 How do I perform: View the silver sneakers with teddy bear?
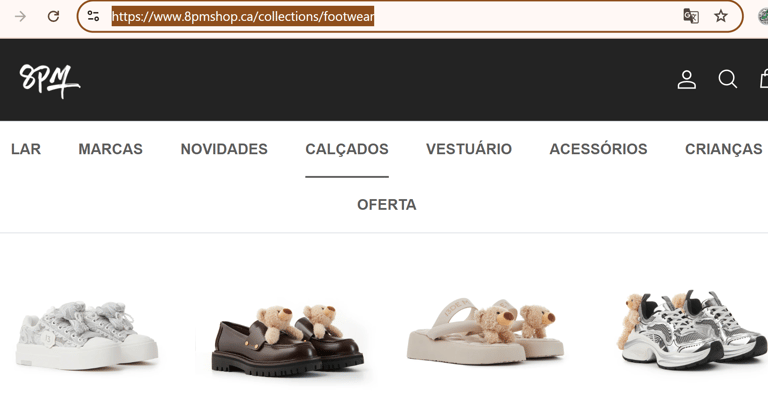point(692,328)
